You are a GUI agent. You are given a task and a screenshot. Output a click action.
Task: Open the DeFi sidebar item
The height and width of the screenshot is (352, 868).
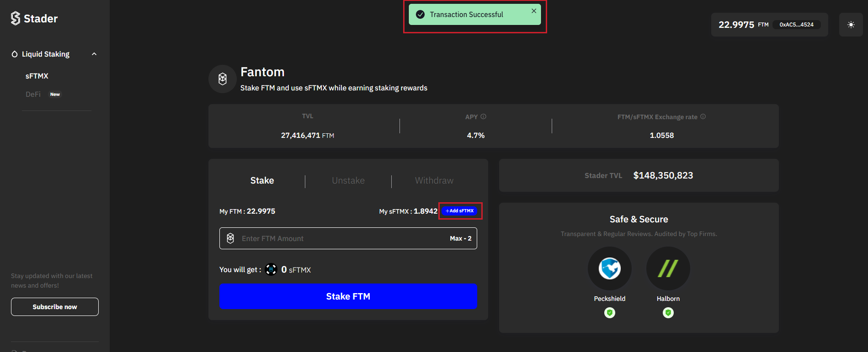tap(33, 94)
